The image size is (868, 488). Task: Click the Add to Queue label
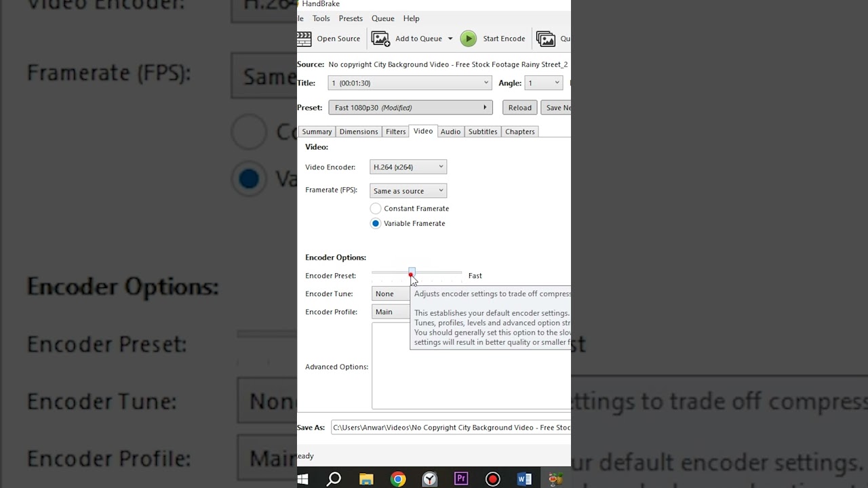(418, 39)
